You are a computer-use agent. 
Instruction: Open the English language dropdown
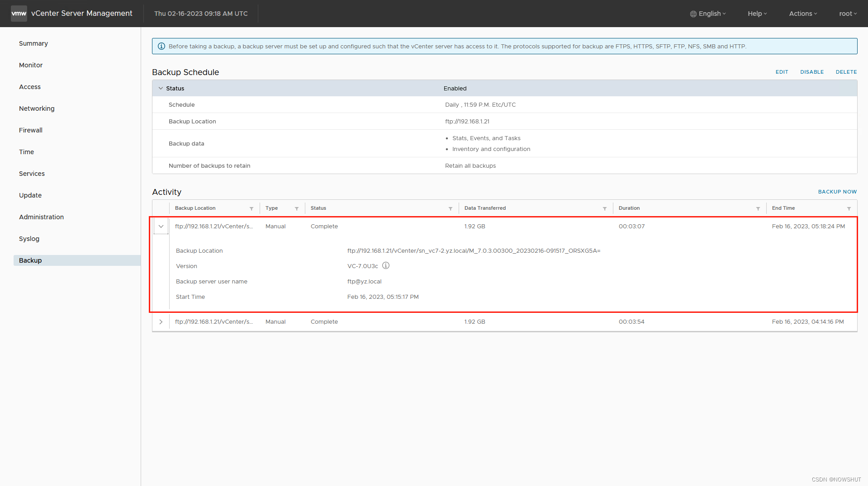coord(708,14)
